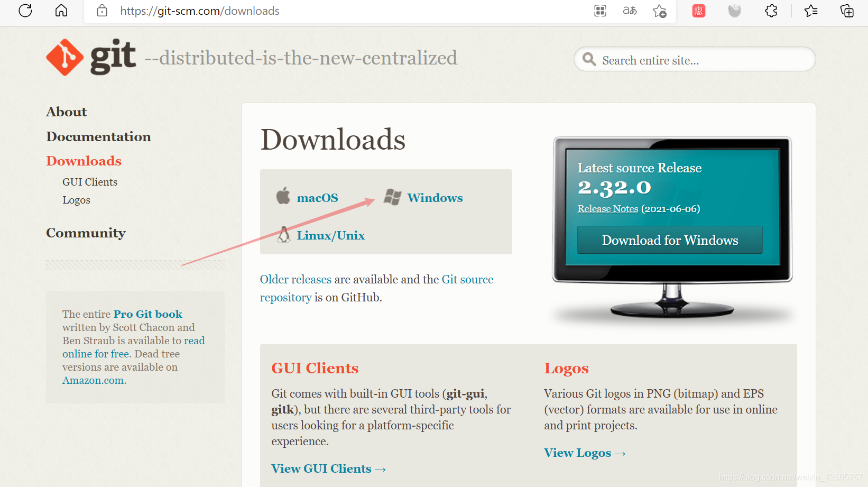Image resolution: width=868 pixels, height=487 pixels.
Task: Open the Pro Git book link
Action: point(147,314)
